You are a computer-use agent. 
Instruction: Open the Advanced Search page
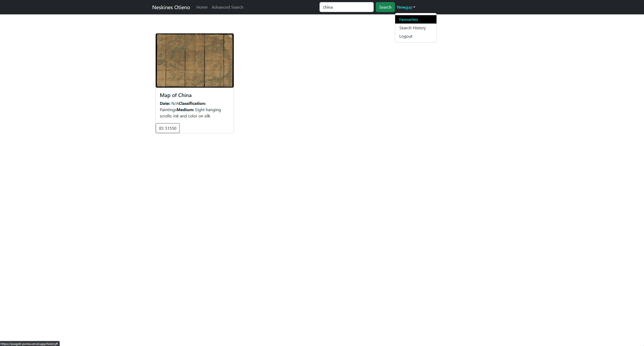[227, 7]
